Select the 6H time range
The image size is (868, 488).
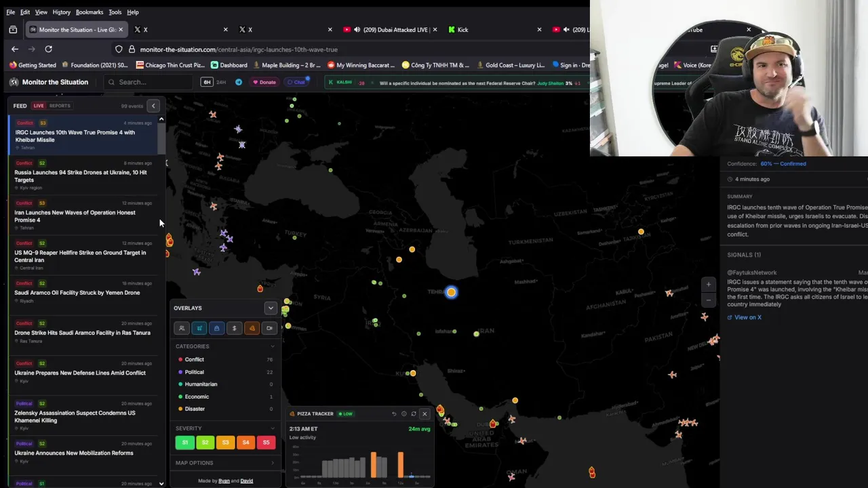pyautogui.click(x=207, y=82)
